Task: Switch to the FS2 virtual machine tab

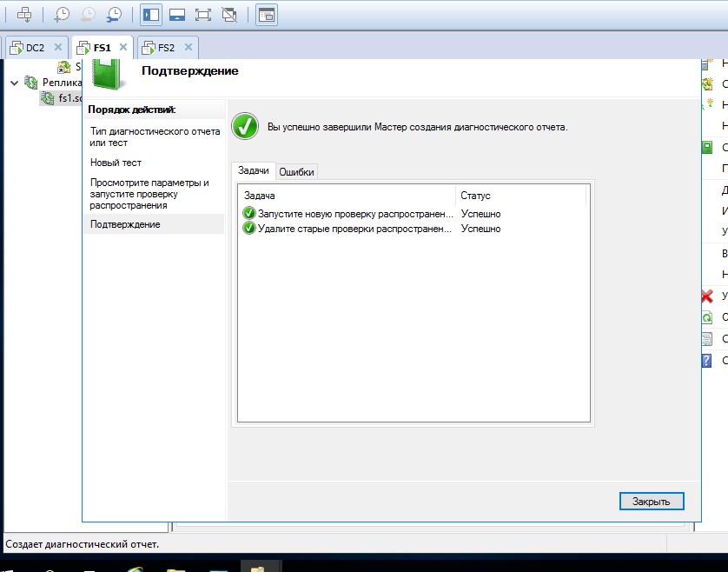Action: coord(166,48)
